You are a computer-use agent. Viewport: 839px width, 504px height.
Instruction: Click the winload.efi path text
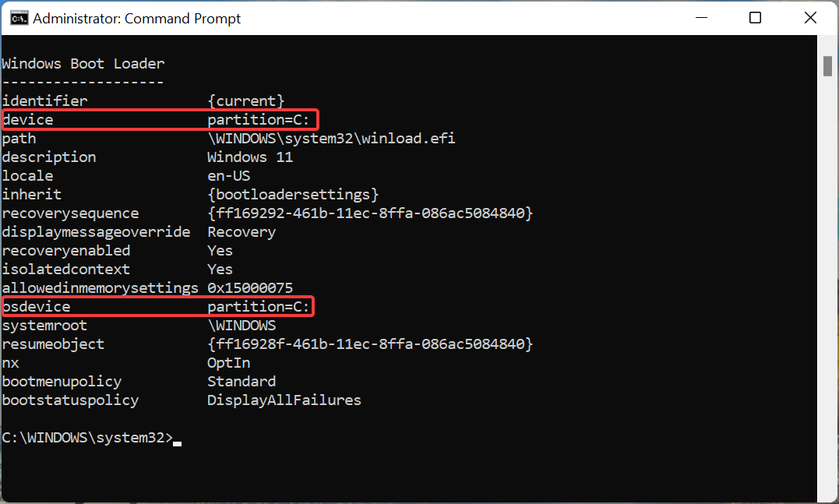330,138
